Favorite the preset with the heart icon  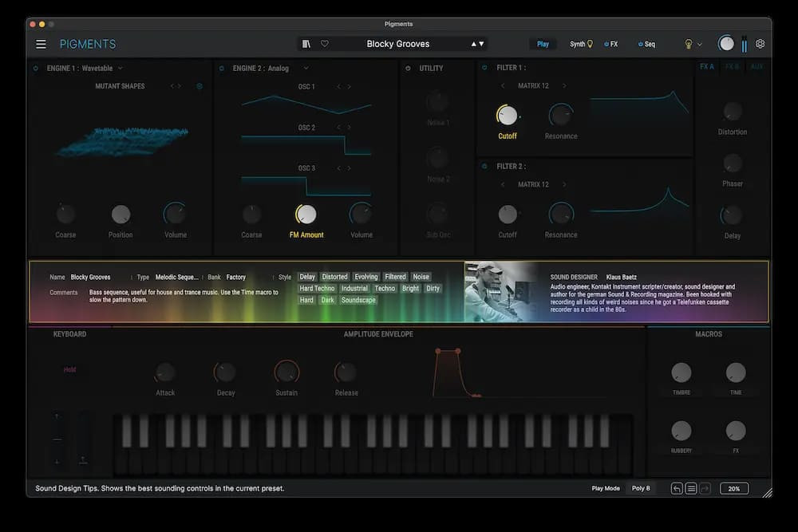coord(325,45)
